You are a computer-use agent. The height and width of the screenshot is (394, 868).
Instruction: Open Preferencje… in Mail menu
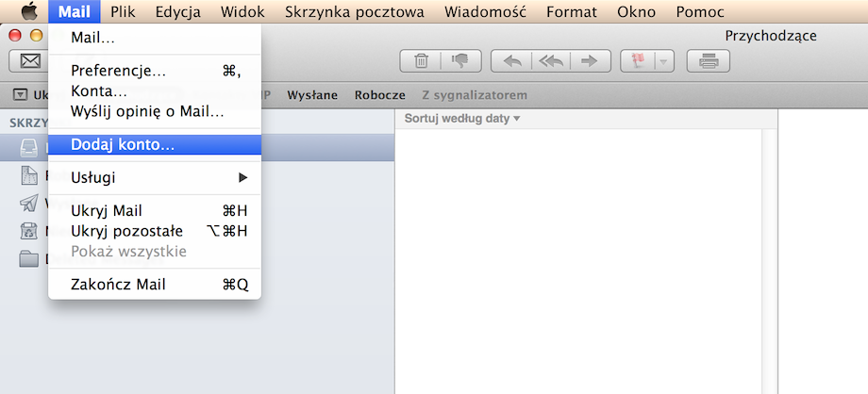tap(155, 71)
